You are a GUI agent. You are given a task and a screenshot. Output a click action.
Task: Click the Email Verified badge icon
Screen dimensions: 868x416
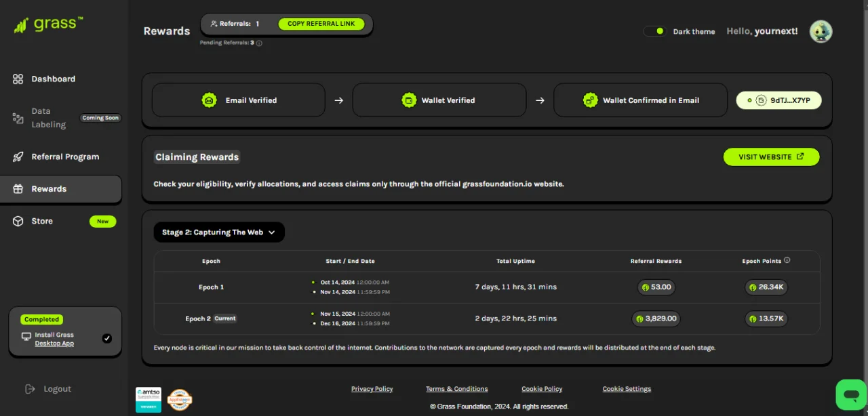click(x=210, y=100)
